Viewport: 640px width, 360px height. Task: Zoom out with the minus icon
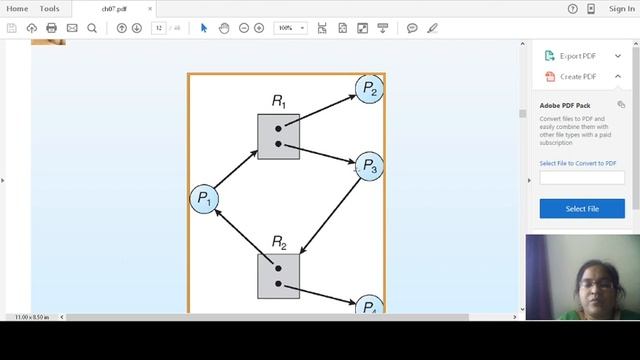pyautogui.click(x=244, y=28)
